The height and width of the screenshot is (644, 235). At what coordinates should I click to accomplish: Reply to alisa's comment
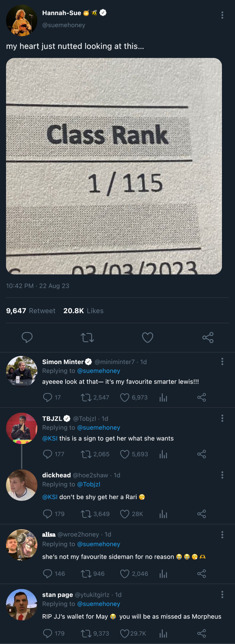click(48, 574)
